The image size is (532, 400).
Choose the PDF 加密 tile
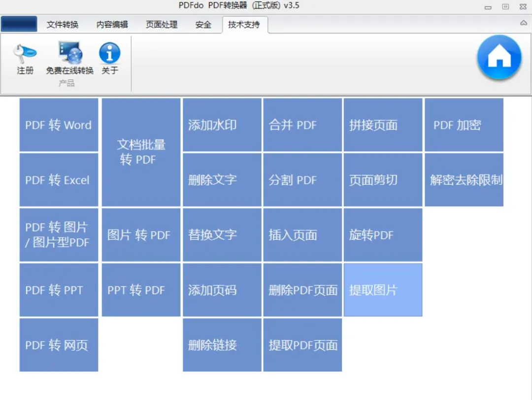coord(464,125)
